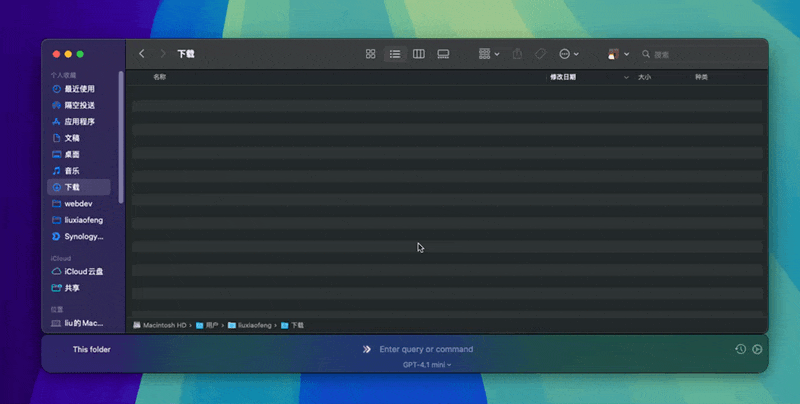Click the sidebar scrollbar

coord(121,137)
